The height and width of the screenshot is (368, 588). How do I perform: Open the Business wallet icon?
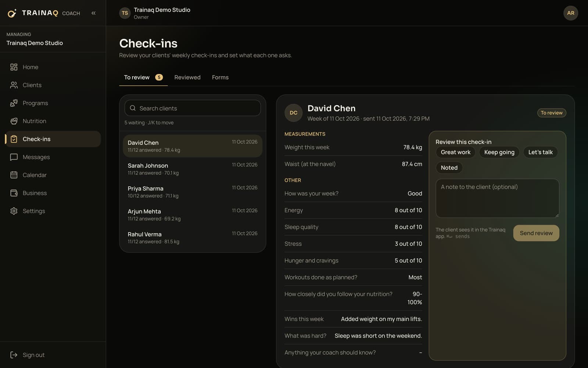pos(14,193)
